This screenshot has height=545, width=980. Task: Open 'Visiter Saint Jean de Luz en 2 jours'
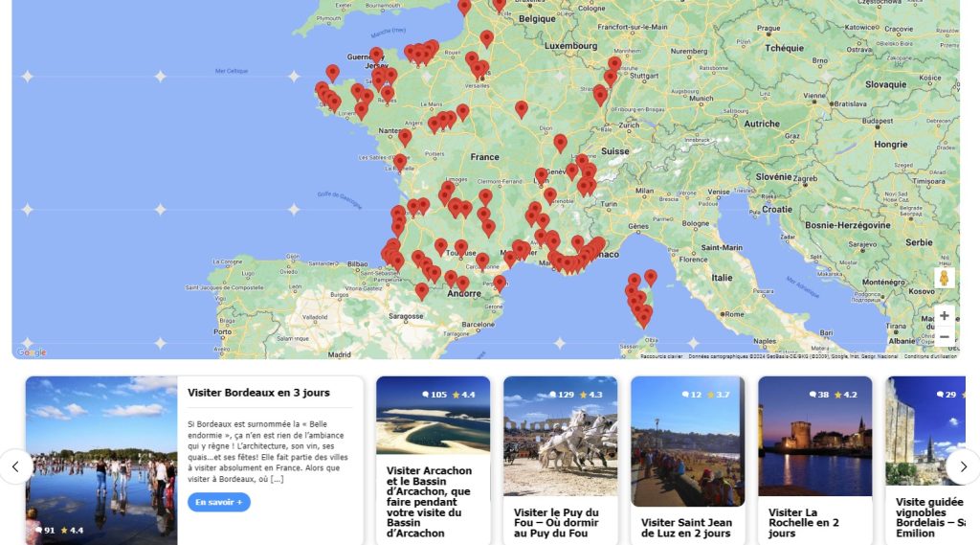[x=686, y=528]
